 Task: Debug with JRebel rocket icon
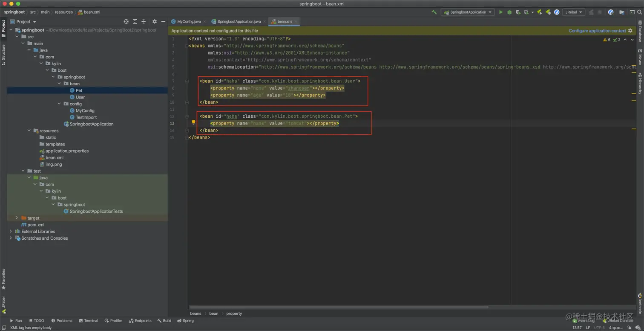coord(548,12)
